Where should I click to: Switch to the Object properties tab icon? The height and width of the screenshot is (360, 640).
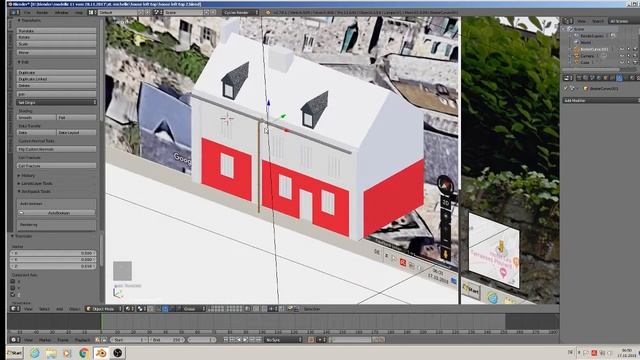point(606,78)
